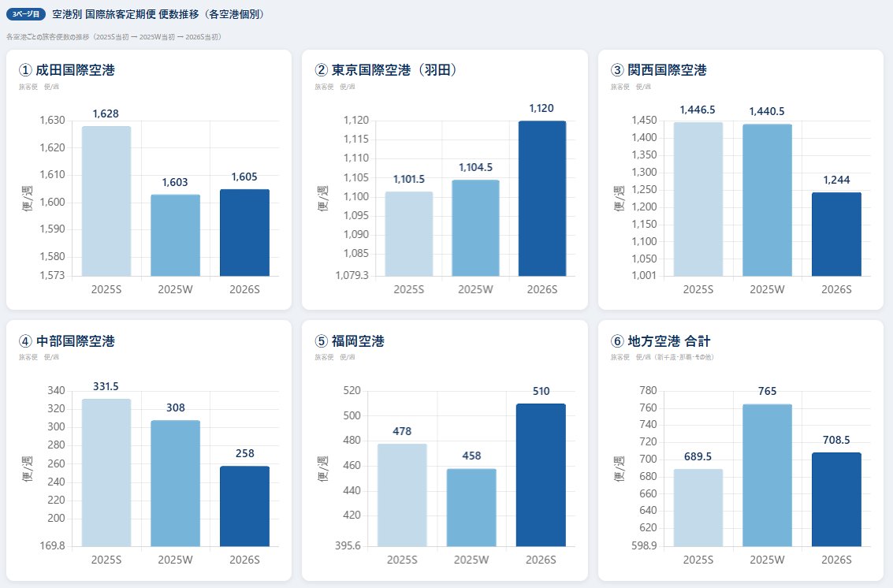
Task: Select the Narita 2025S bar valued 1,628
Action: [x=106, y=201]
